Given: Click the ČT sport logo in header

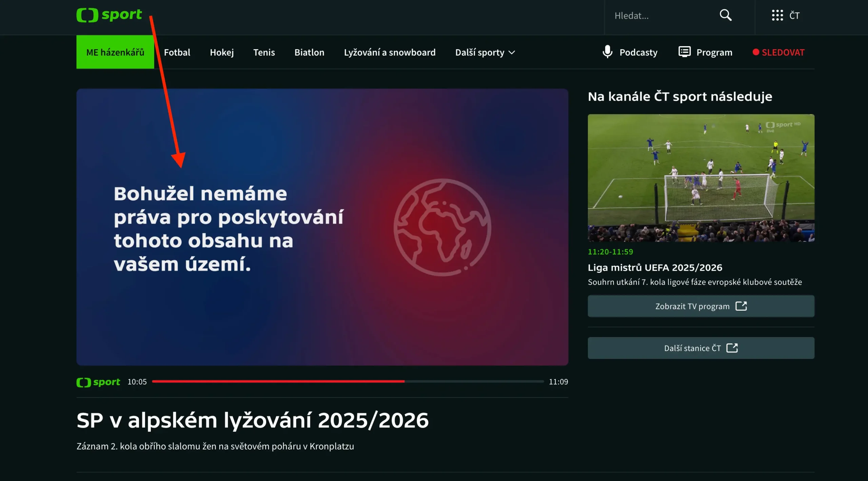Looking at the screenshot, I should click(109, 15).
